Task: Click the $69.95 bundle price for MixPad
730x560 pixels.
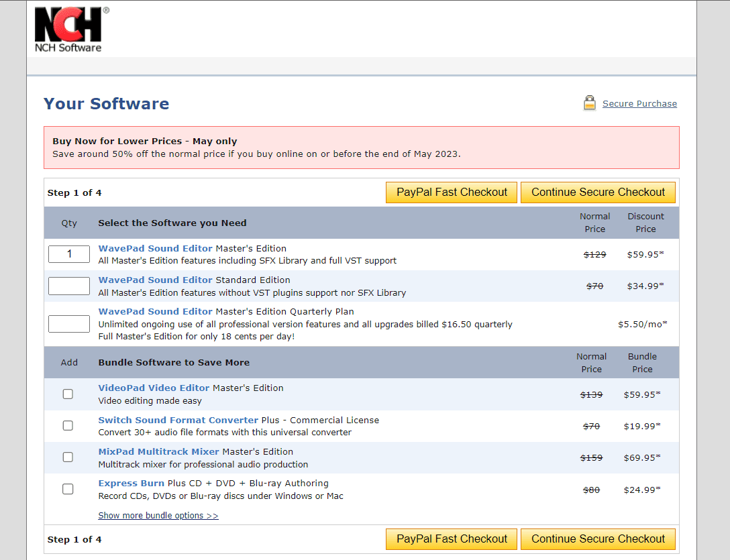Action: pos(642,458)
